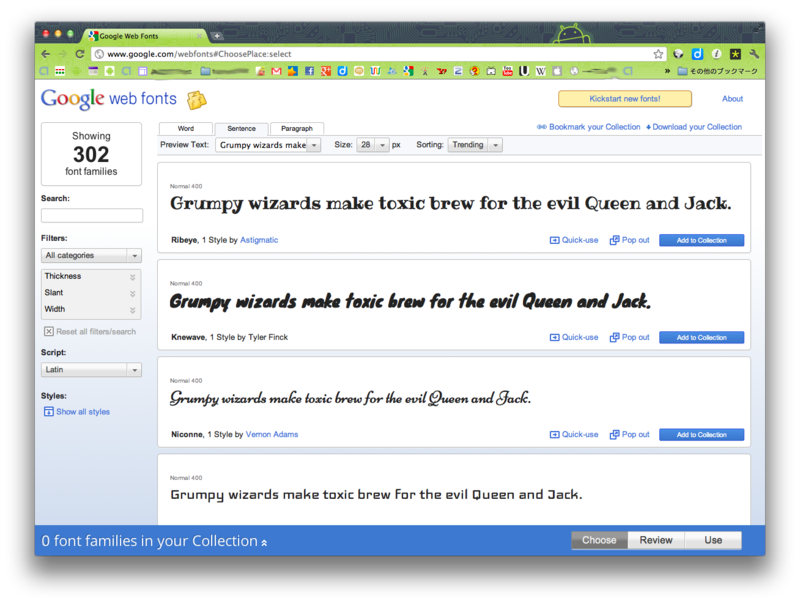Click the yellow font tag icon beside logo
The image size is (800, 604).
[196, 100]
